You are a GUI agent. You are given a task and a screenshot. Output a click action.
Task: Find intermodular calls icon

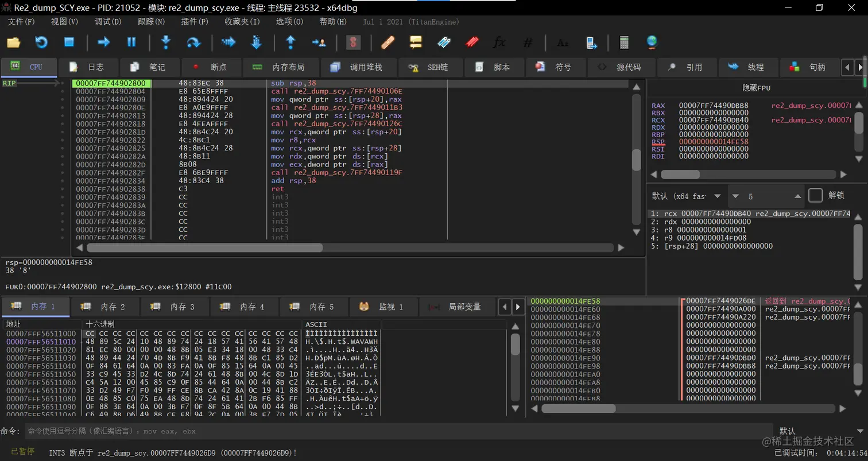[591, 42]
